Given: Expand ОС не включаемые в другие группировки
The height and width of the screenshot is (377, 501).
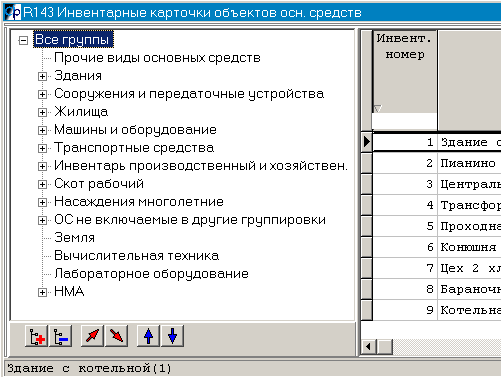Looking at the screenshot, I should [x=42, y=220].
